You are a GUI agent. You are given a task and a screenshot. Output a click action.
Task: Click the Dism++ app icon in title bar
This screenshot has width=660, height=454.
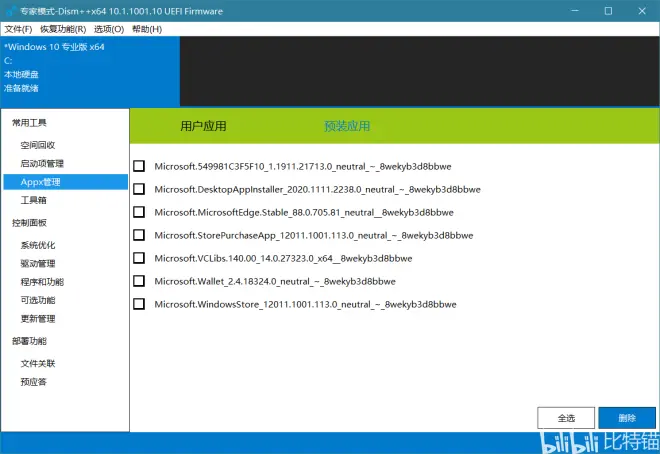click(11, 11)
